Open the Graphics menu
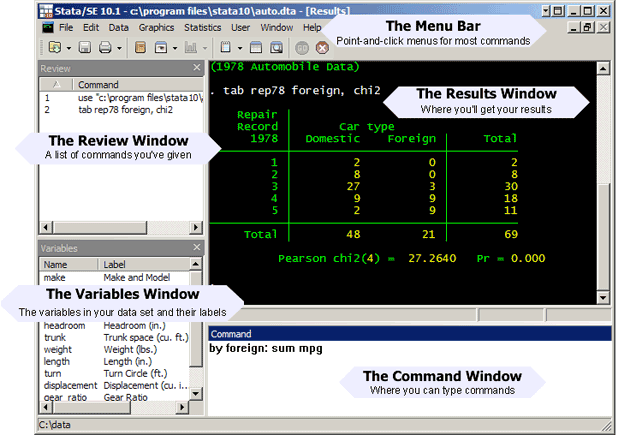 156,27
